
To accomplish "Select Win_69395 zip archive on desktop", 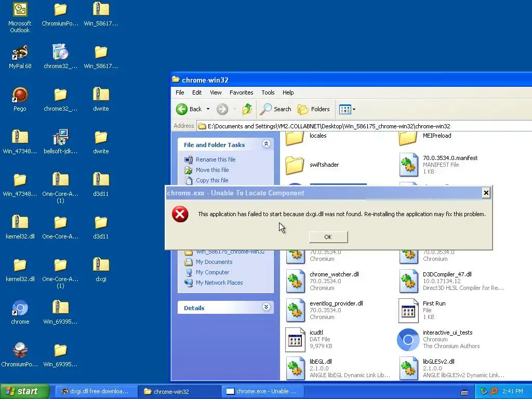I will tap(60, 312).
